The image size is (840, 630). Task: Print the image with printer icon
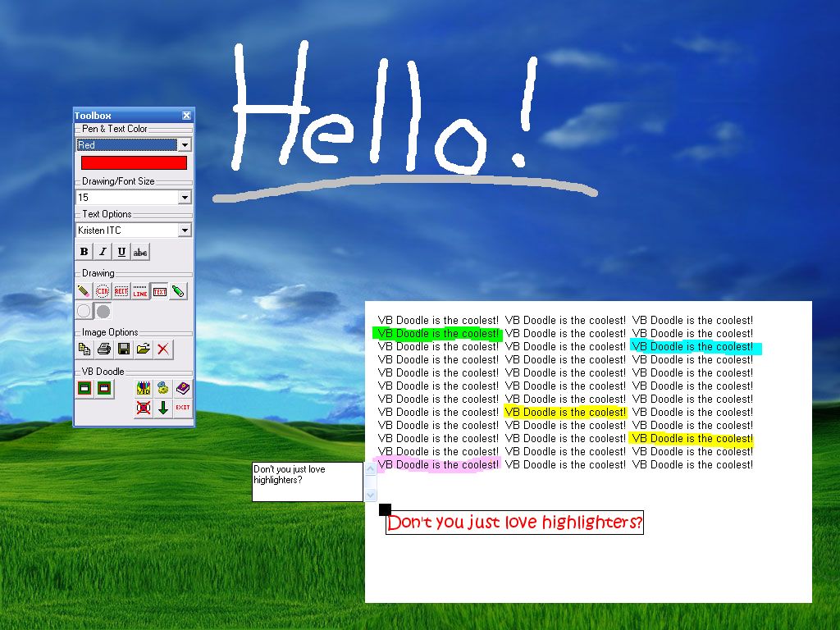pos(104,349)
